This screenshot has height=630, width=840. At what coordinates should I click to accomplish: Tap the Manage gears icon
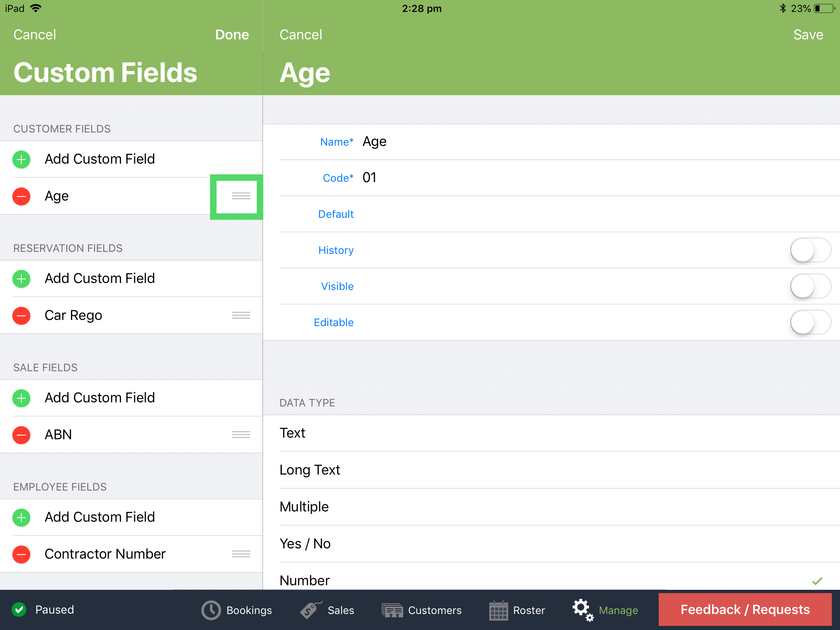coord(583,610)
